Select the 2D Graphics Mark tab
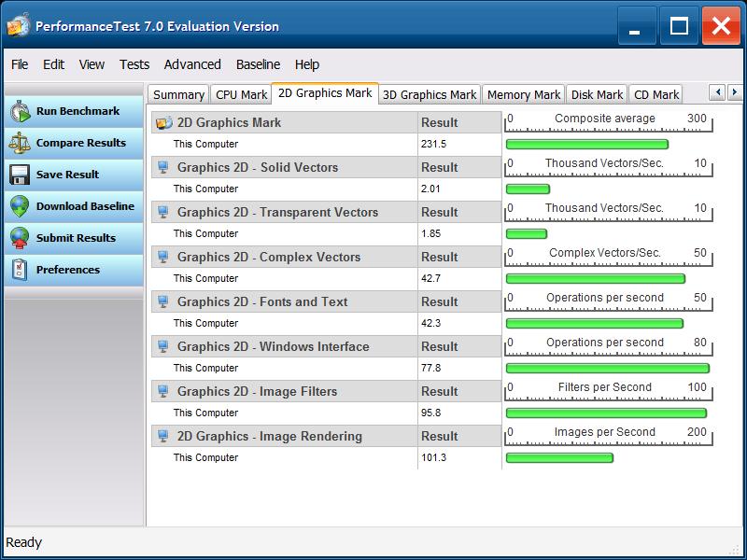747x560 pixels. point(325,92)
